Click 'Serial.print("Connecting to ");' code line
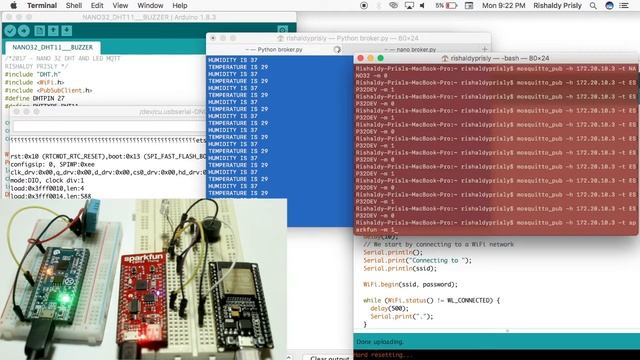 (x=417, y=260)
